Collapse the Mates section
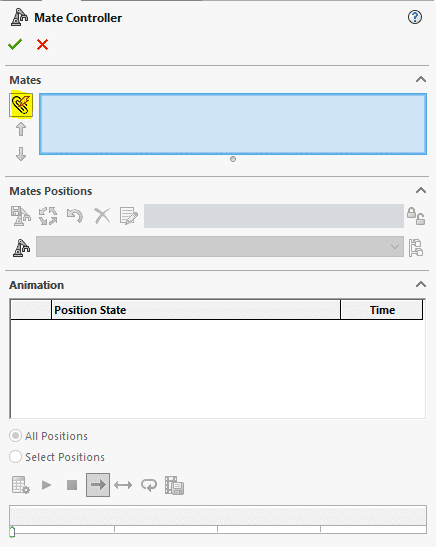This screenshot has width=436, height=547. [421, 80]
